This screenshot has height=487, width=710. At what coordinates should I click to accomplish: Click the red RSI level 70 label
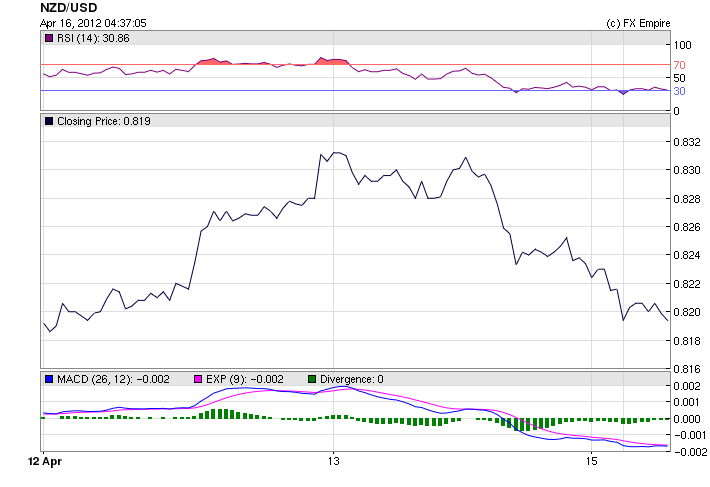point(679,65)
